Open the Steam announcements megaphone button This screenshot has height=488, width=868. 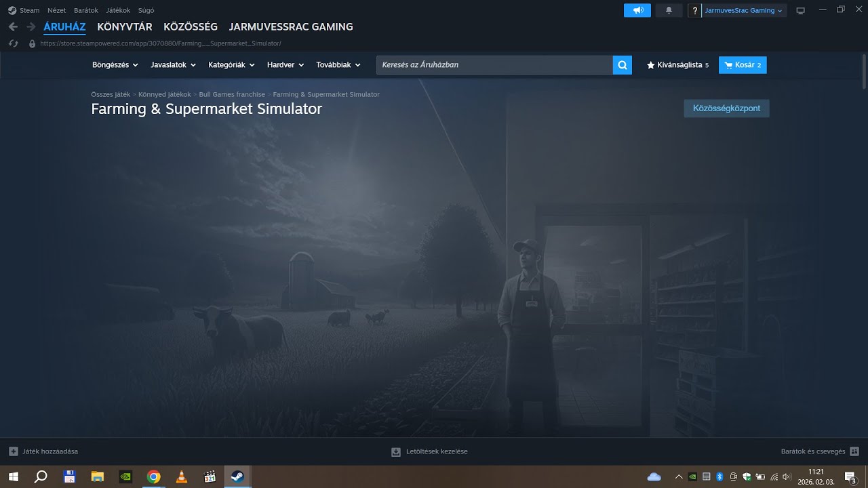pos(637,10)
